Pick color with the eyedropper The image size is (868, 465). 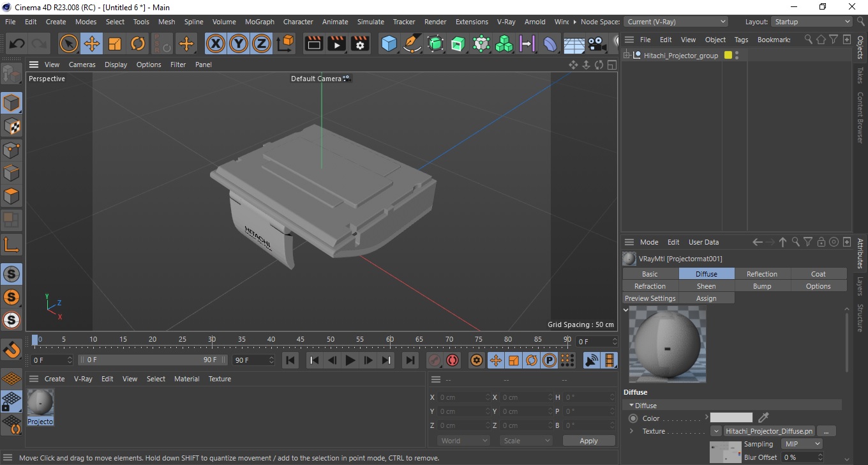[x=763, y=418]
